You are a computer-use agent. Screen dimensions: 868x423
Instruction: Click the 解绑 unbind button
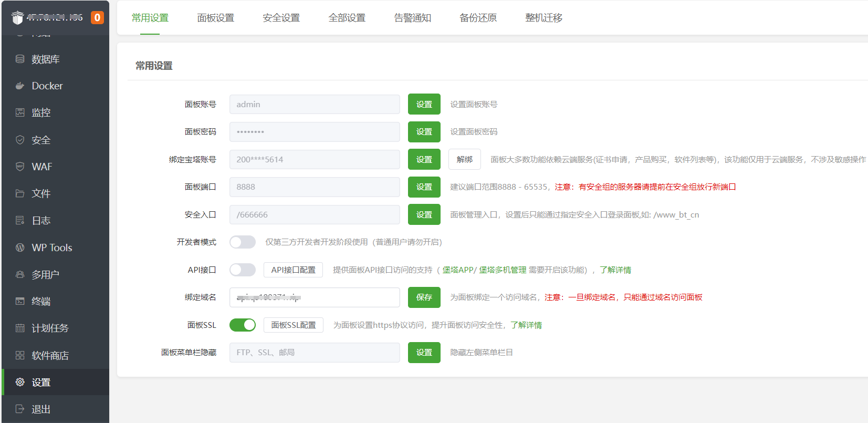click(464, 159)
